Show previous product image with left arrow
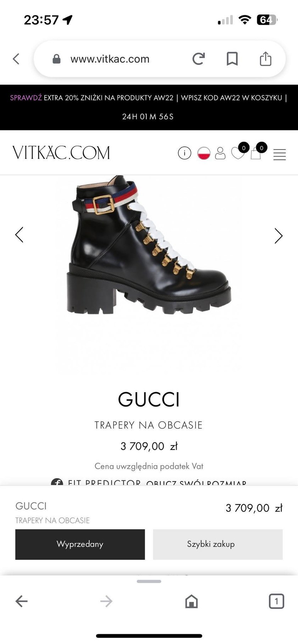This screenshot has width=298, height=644. click(x=19, y=235)
